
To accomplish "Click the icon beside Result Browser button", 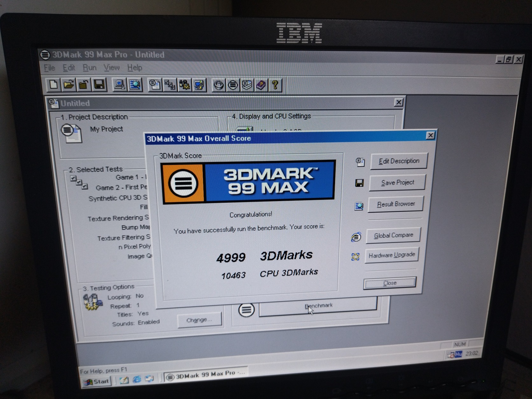I will [x=359, y=206].
